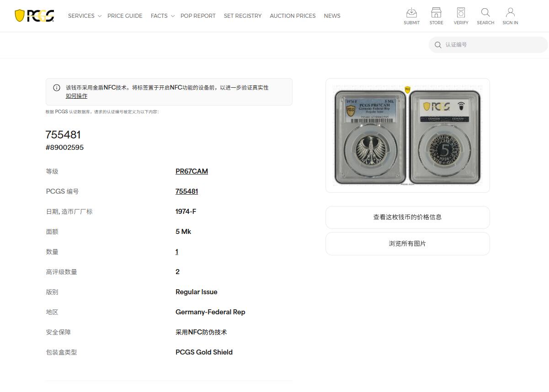The image size is (549, 392).
Task: Open the 如何操作 link
Action: coord(76,95)
